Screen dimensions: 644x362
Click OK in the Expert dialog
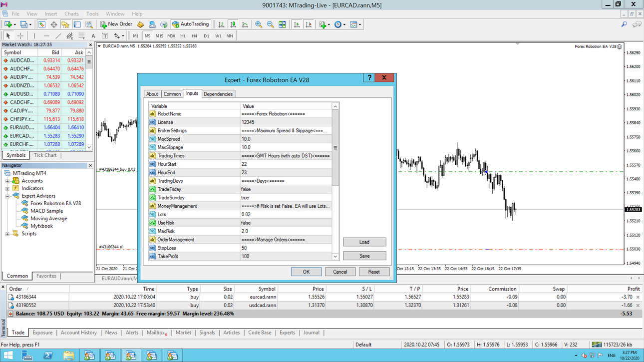pos(306,272)
